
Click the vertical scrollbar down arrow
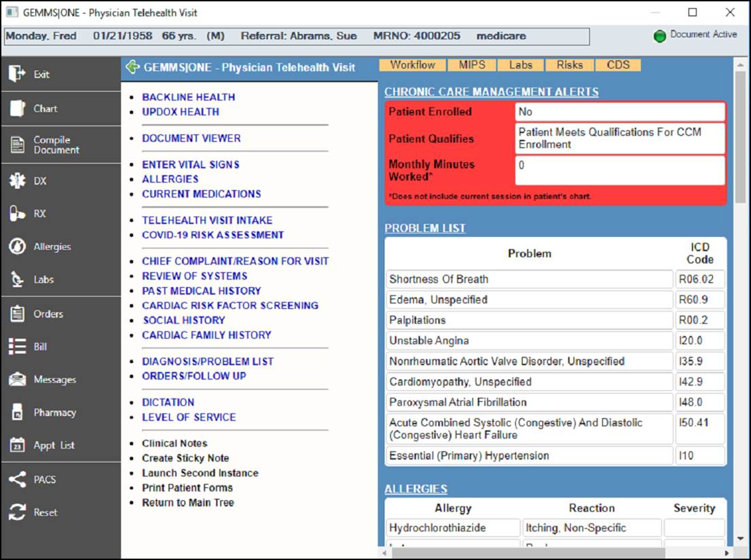(x=741, y=540)
